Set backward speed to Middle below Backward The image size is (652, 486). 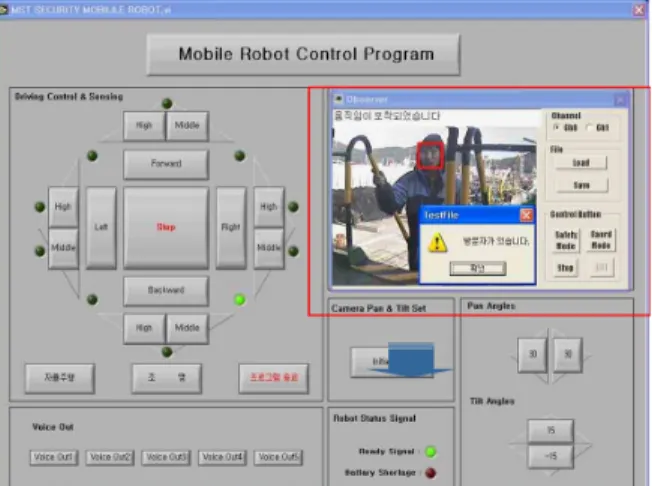(x=187, y=328)
